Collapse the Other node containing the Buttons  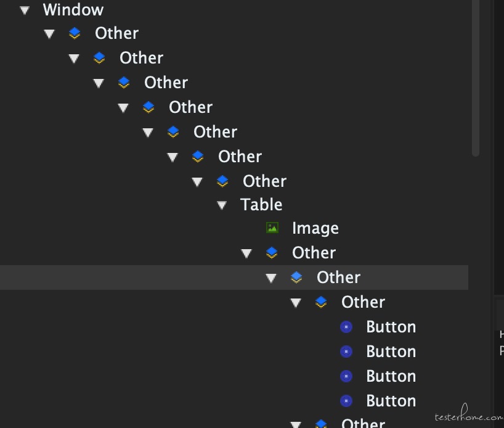coord(296,302)
